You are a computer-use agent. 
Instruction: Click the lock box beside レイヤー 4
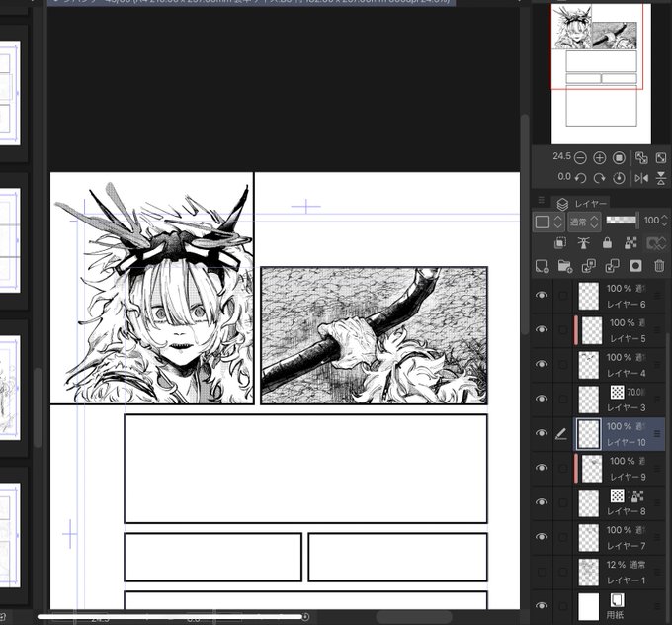point(563,364)
